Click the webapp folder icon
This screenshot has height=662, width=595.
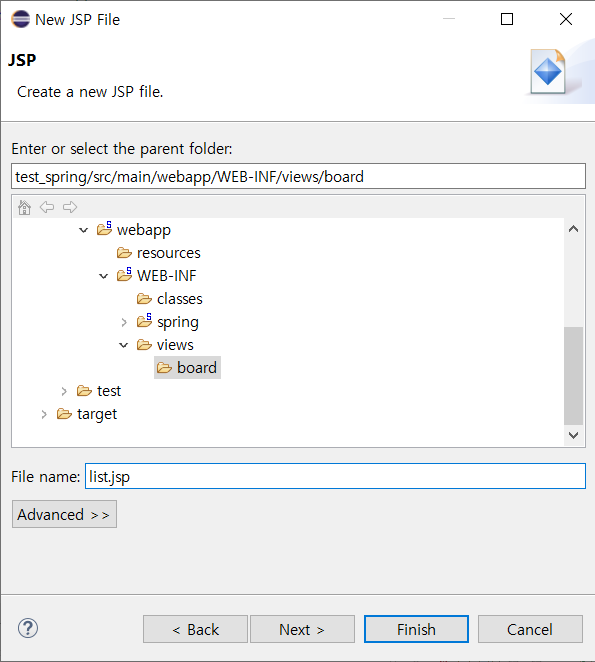(x=104, y=229)
